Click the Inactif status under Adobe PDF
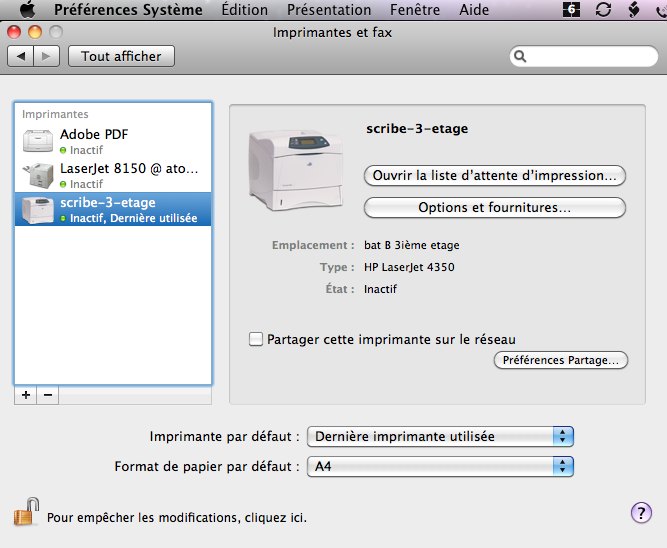The width and height of the screenshot is (667, 548). (x=86, y=150)
